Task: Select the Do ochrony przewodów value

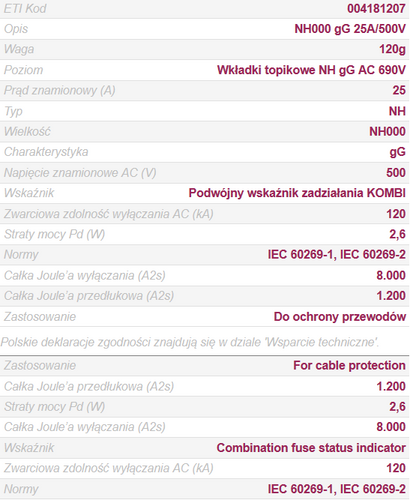Action: pyautogui.click(x=340, y=317)
